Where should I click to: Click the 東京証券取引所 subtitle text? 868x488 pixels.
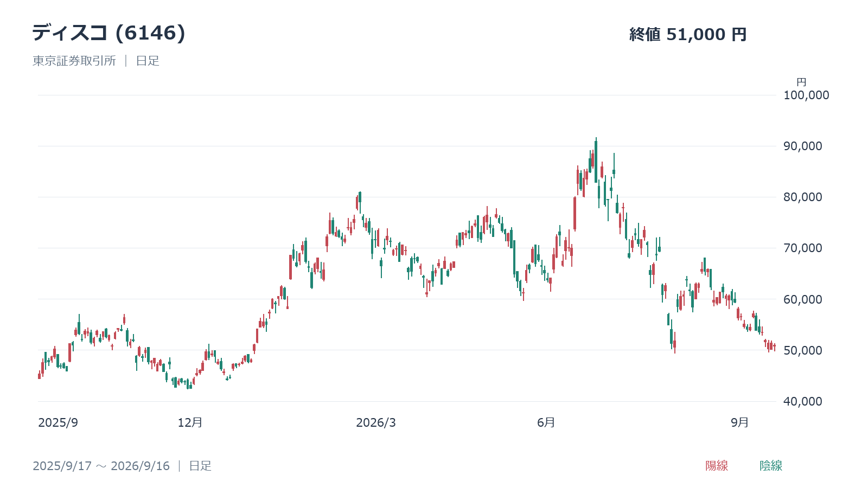(x=74, y=61)
